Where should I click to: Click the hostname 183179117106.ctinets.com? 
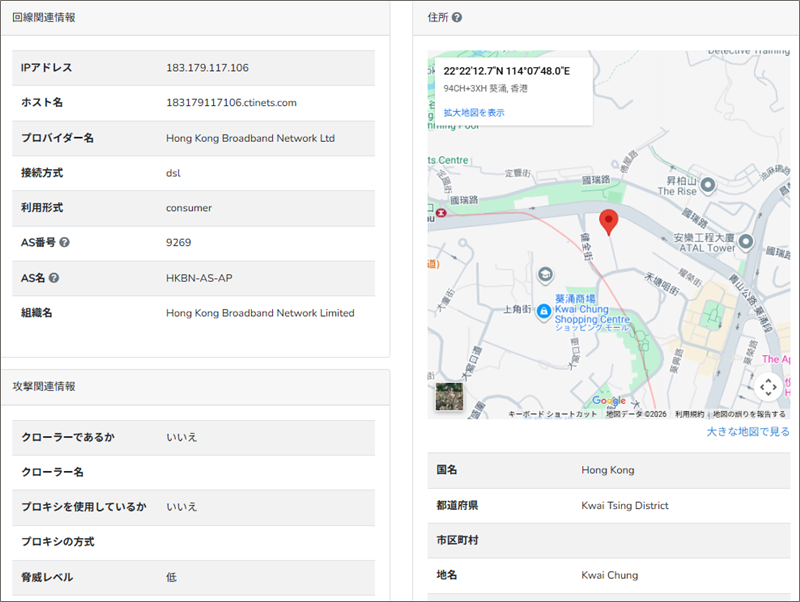(231, 103)
